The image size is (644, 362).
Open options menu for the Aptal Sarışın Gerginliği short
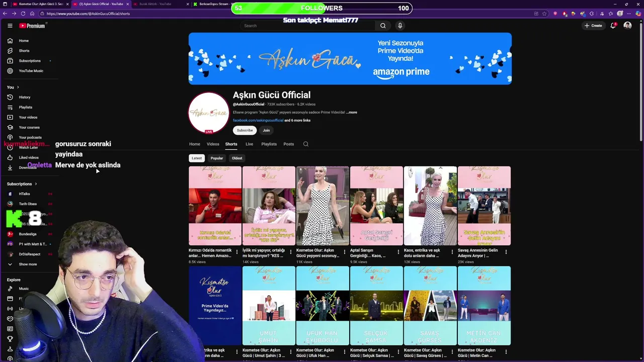click(398, 252)
